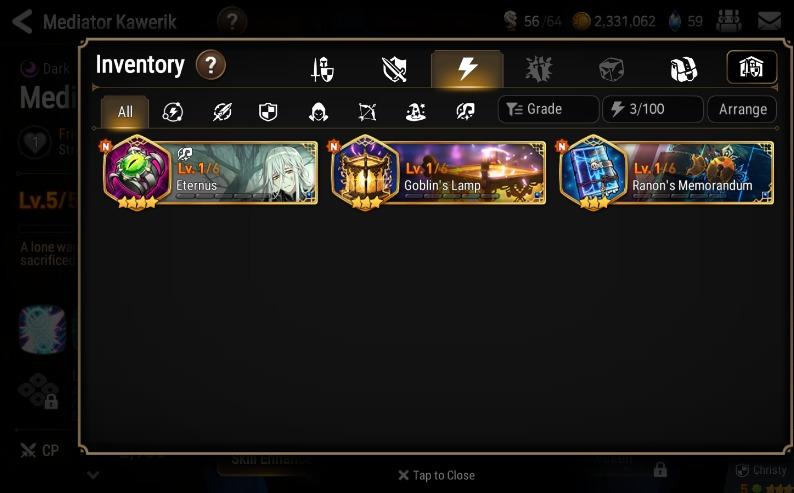Select the lightning bolt artifact tab
The width and height of the screenshot is (794, 493).
point(467,68)
